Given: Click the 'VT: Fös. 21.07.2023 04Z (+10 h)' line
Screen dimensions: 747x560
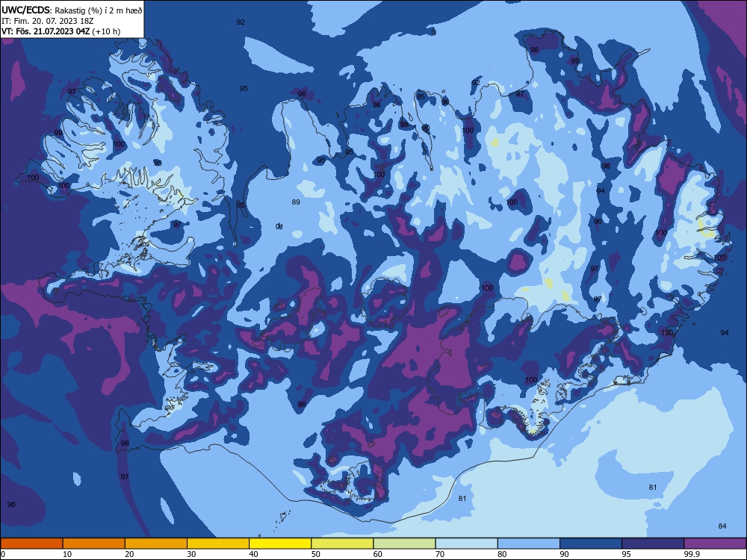Looking at the screenshot, I should pos(61,31).
